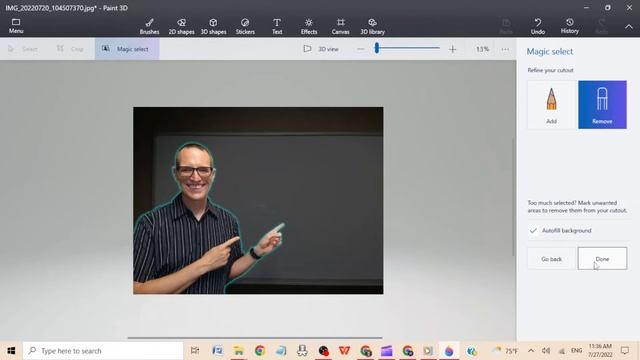This screenshot has height=360, width=640.
Task: Collapse the top ribbon with chevron
Action: (x=629, y=27)
